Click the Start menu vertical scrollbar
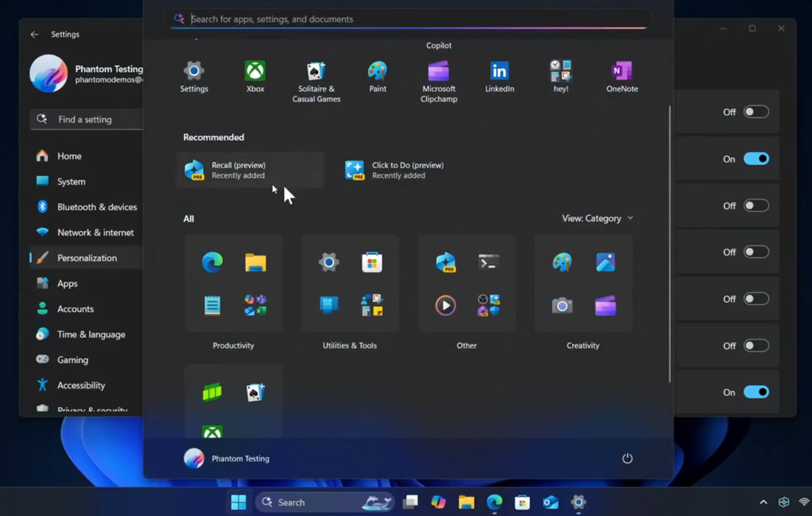This screenshot has width=812, height=516. tap(670, 244)
